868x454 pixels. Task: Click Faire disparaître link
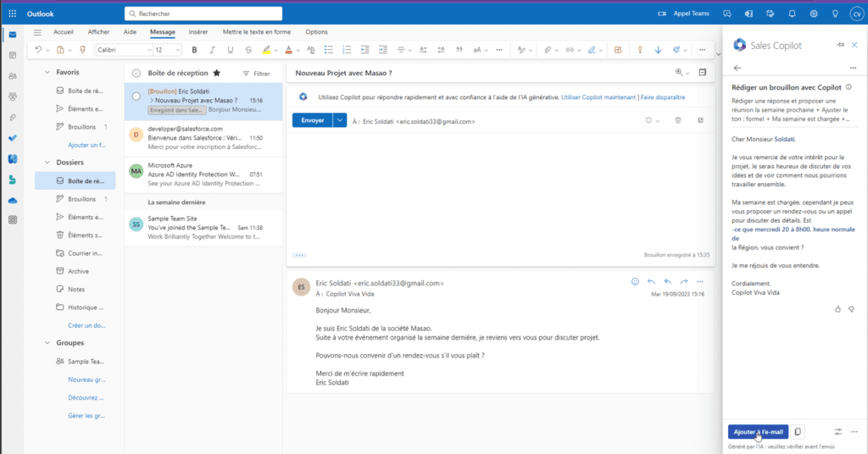click(663, 97)
